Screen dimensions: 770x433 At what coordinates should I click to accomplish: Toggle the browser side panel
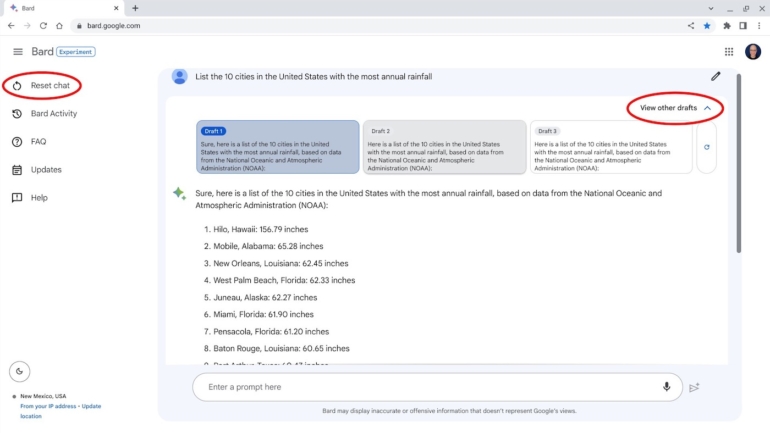pyautogui.click(x=743, y=26)
